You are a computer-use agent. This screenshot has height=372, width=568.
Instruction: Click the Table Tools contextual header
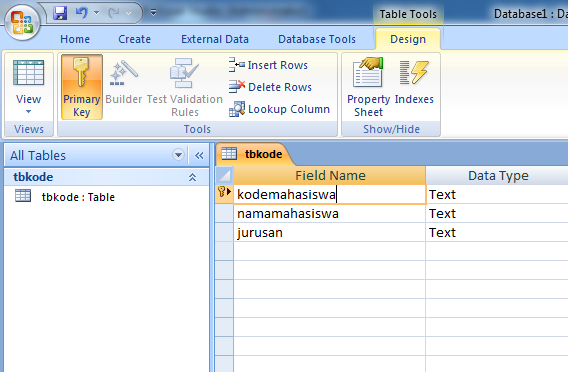point(408,14)
